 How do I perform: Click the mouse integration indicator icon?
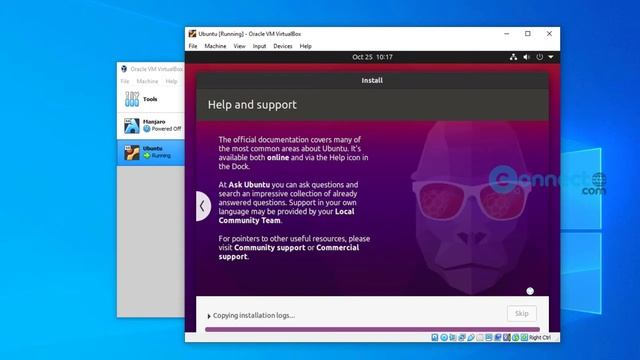[x=515, y=338]
